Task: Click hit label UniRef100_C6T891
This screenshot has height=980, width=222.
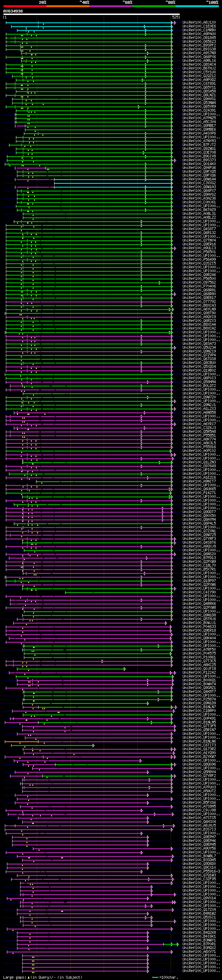Action: coord(199,84)
